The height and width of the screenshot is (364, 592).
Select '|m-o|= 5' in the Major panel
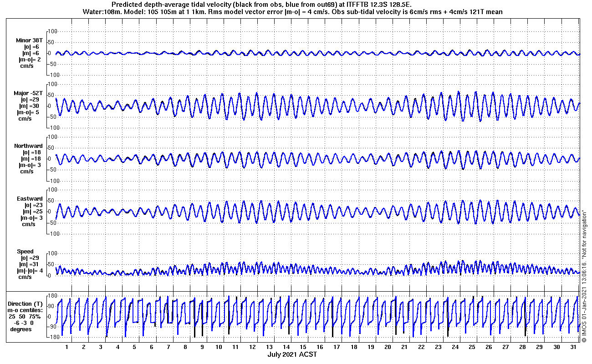(x=29, y=112)
